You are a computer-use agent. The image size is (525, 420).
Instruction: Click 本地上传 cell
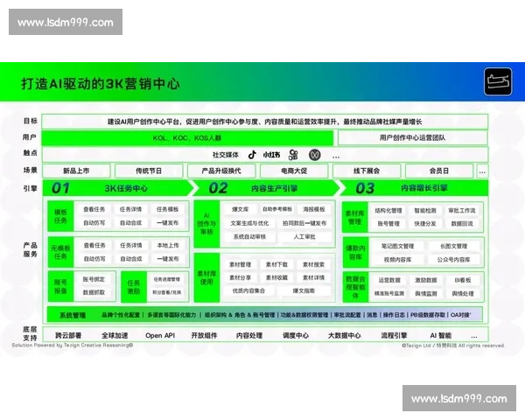168,246
